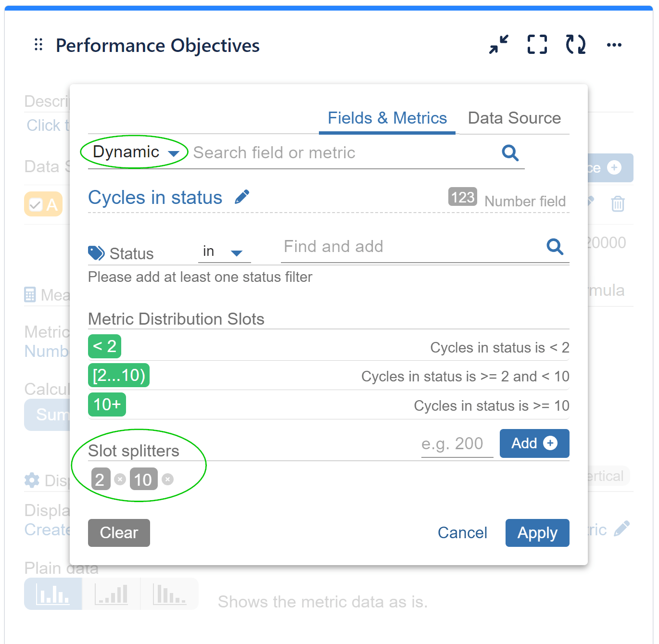This screenshot has width=659, height=644.
Task: Select the first plain data chart style
Action: click(53, 594)
